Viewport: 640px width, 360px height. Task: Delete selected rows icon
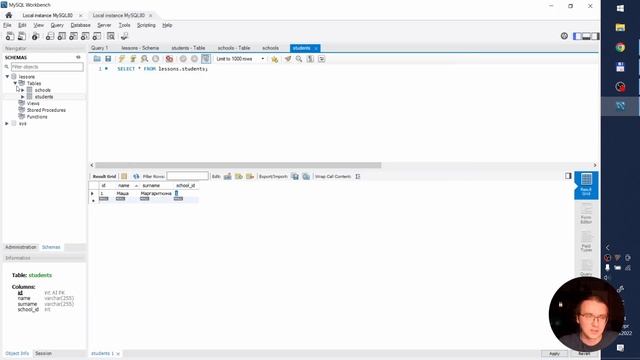pyautogui.click(x=250, y=176)
